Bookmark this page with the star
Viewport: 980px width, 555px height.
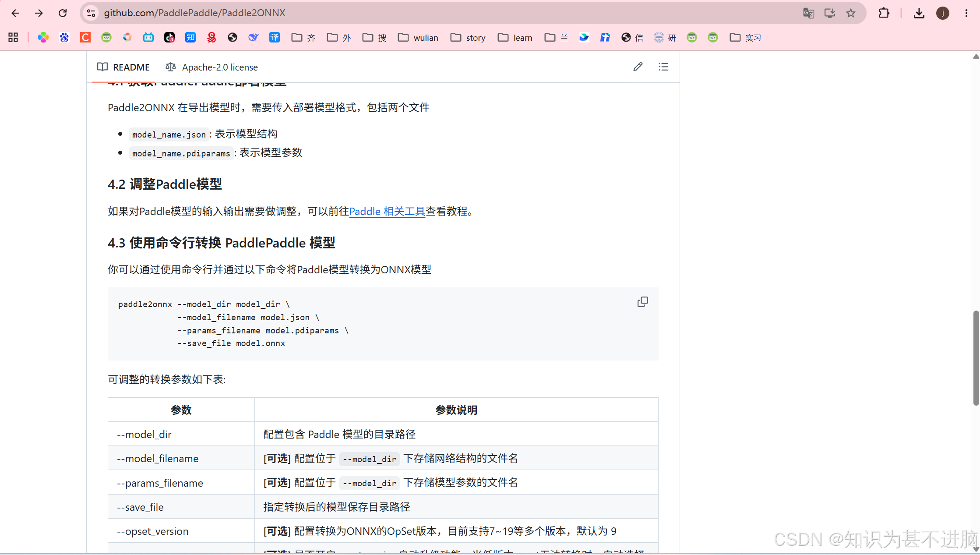(x=850, y=13)
